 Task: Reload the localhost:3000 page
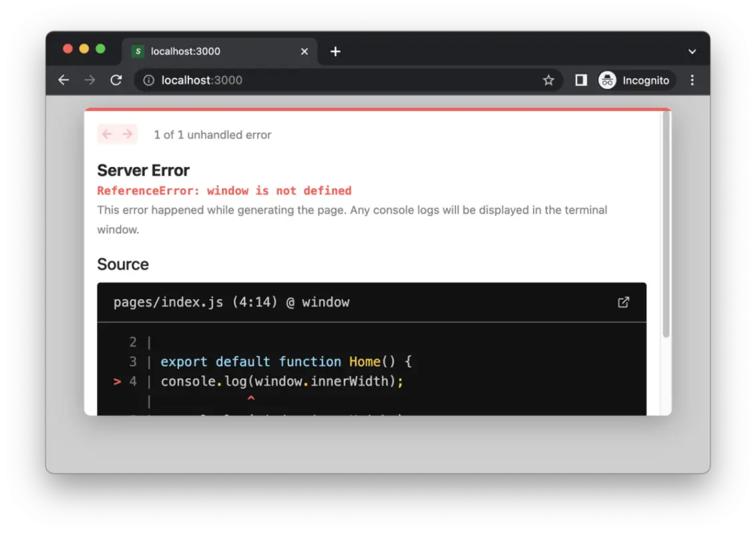coord(116,80)
